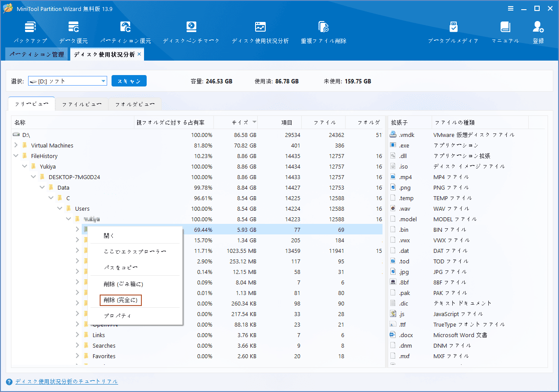Select the highlighted 5.93 GB row
This screenshot has width=559, height=392.
(x=232, y=230)
